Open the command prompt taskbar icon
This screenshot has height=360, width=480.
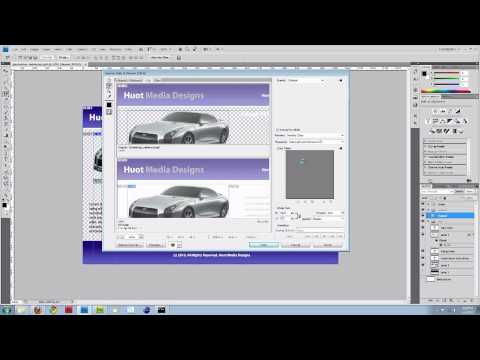[x=161, y=310]
